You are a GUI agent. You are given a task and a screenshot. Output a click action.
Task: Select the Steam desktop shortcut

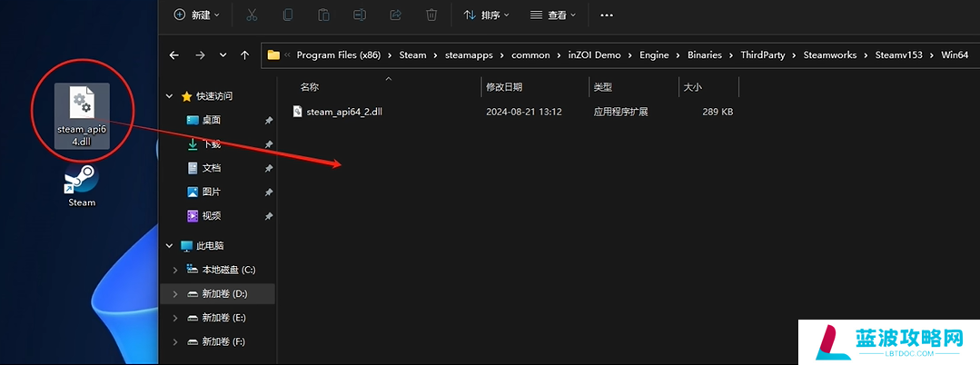pos(82,185)
